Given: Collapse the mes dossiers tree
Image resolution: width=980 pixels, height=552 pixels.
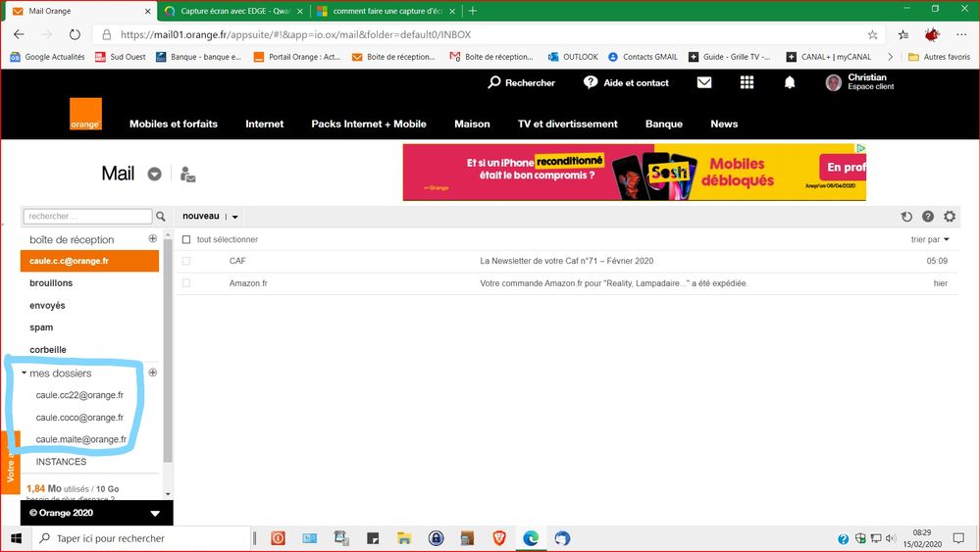Looking at the screenshot, I should point(24,373).
